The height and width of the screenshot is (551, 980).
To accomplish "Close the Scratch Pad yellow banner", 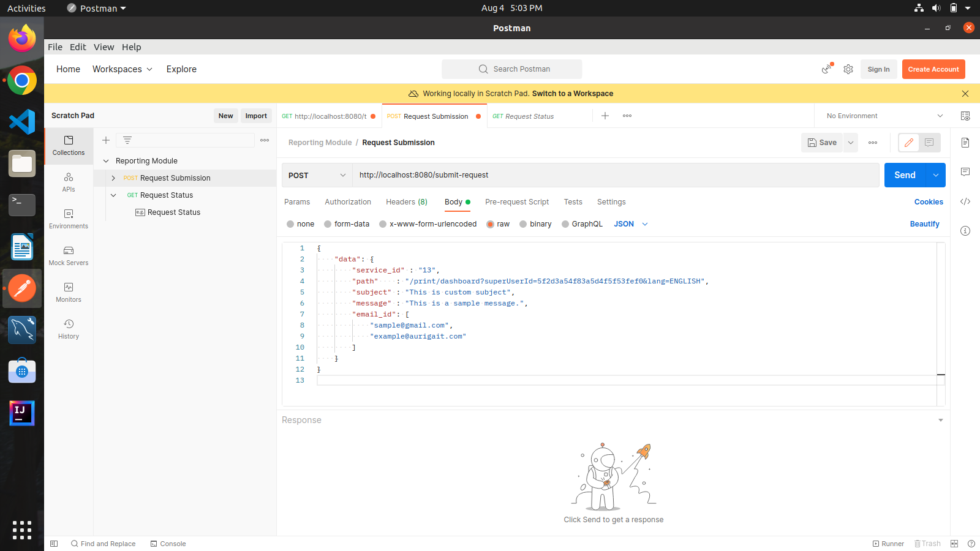I will [965, 94].
